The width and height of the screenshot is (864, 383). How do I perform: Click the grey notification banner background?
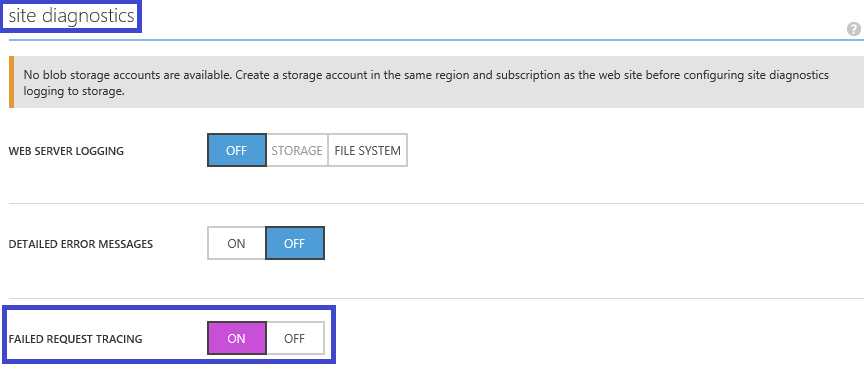435,82
